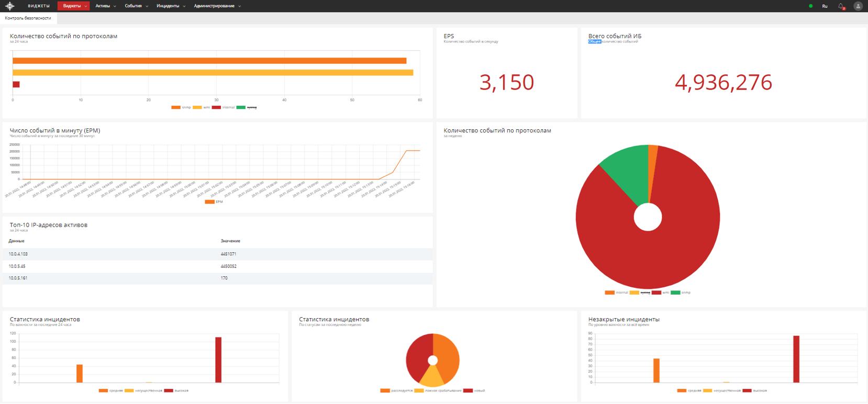
Task: Open the user profile avatar menu
Action: click(858, 6)
